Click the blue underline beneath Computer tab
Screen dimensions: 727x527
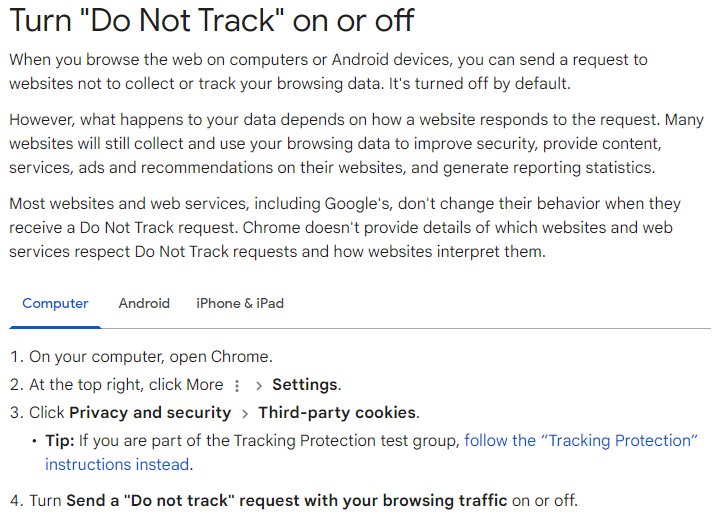pos(55,327)
